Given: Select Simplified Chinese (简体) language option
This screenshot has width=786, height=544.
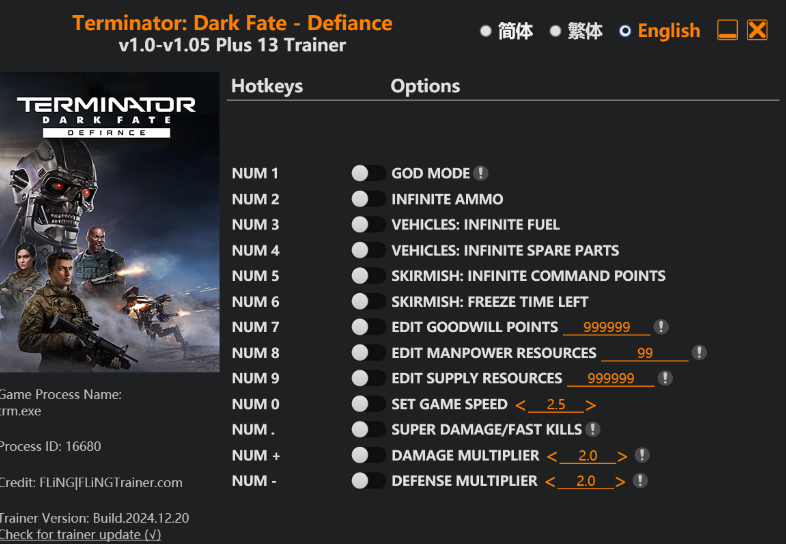Looking at the screenshot, I should (x=486, y=31).
